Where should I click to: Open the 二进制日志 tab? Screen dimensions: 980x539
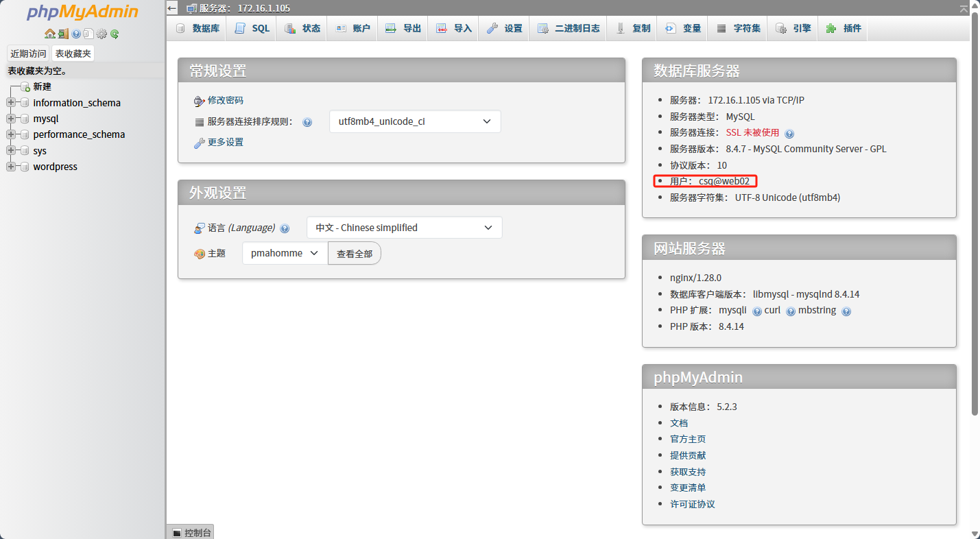tap(569, 28)
